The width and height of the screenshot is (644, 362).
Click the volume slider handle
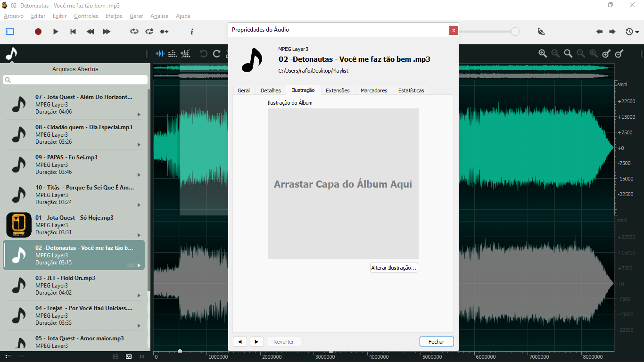[x=515, y=32]
